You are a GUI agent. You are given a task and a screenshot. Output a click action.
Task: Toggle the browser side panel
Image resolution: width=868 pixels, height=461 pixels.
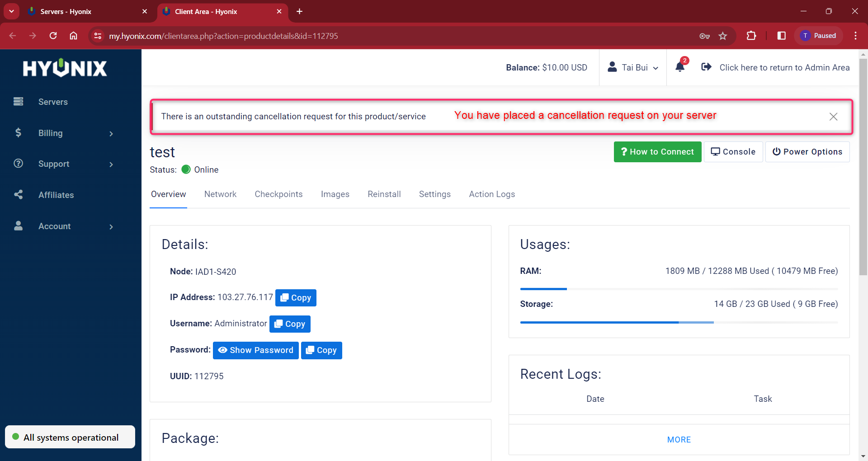click(x=781, y=36)
